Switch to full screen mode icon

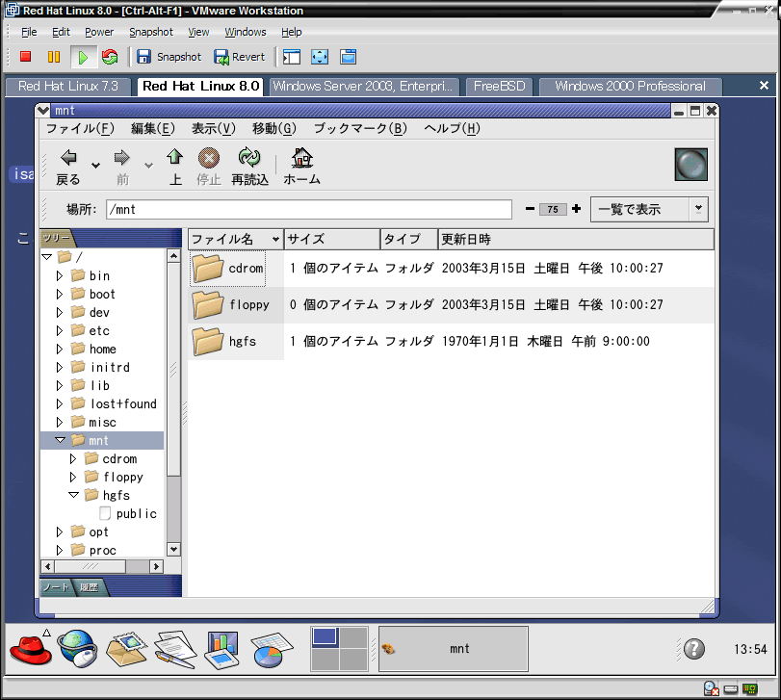(x=320, y=57)
